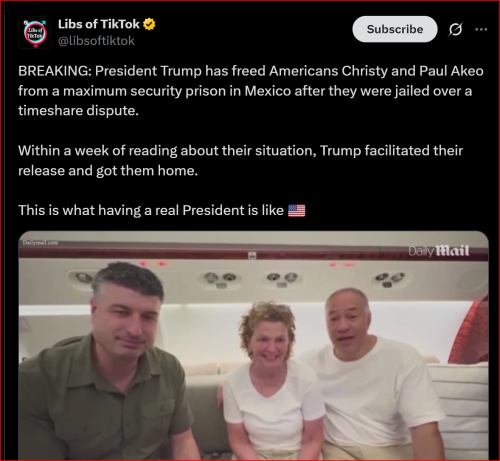Open the Libs of TikTok display name link

click(99, 24)
